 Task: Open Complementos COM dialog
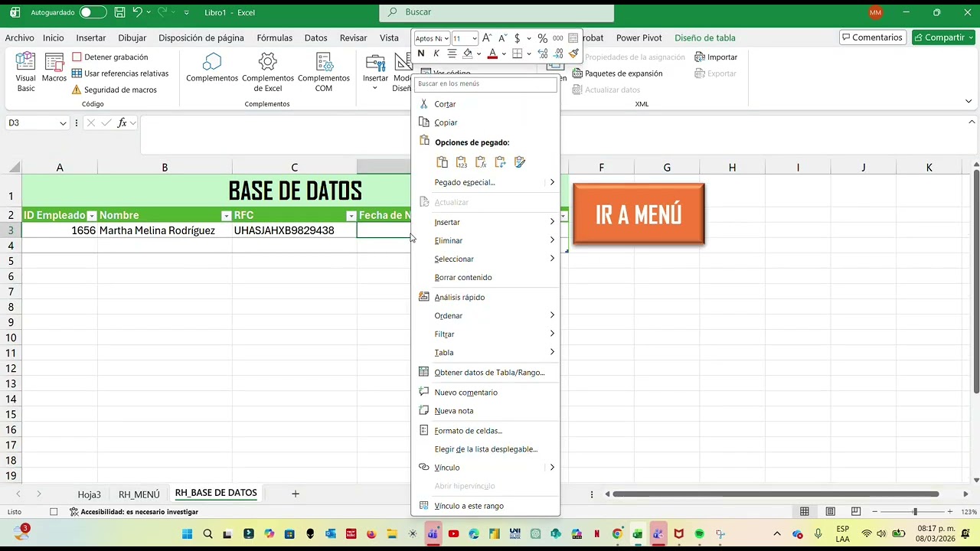coord(324,72)
